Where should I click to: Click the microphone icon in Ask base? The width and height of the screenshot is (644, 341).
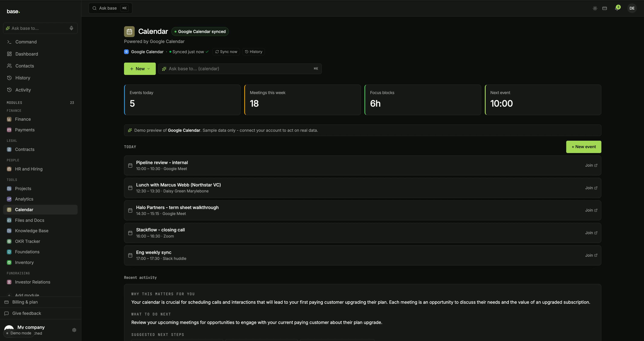[x=71, y=28]
